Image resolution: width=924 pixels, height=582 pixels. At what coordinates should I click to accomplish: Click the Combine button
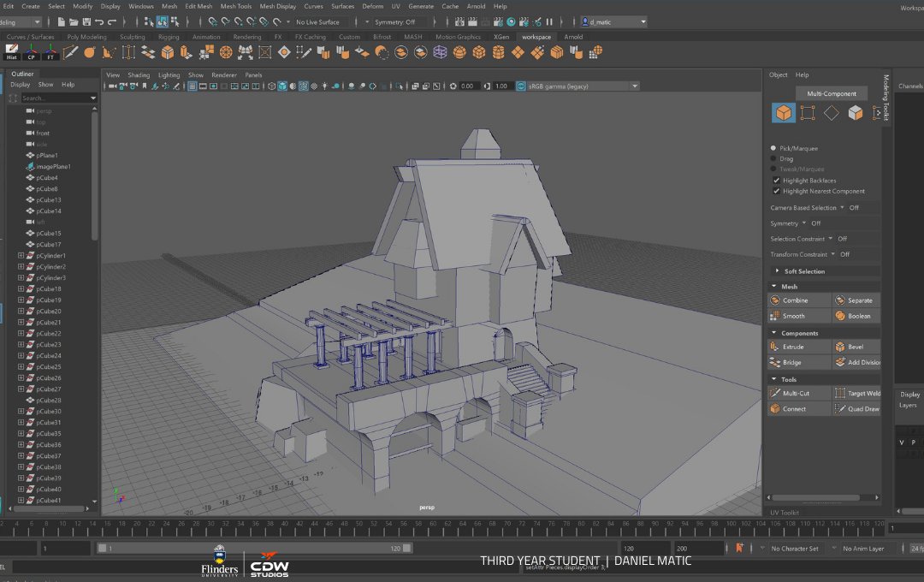pos(800,300)
